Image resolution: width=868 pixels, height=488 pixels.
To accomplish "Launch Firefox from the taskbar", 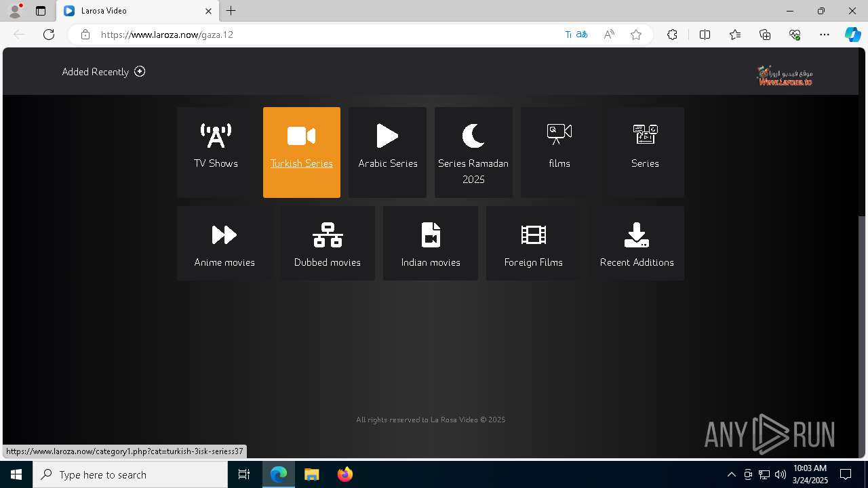I will [x=345, y=474].
